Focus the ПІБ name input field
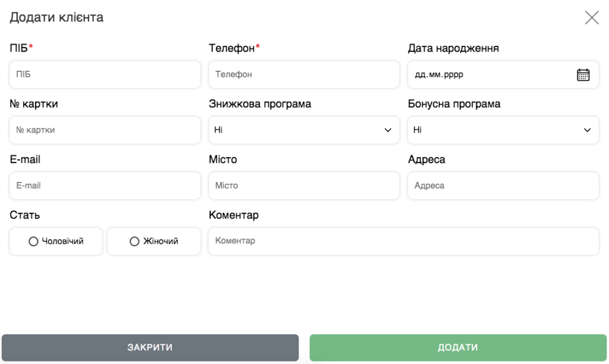Viewport: 609px width, 364px height. [x=105, y=75]
